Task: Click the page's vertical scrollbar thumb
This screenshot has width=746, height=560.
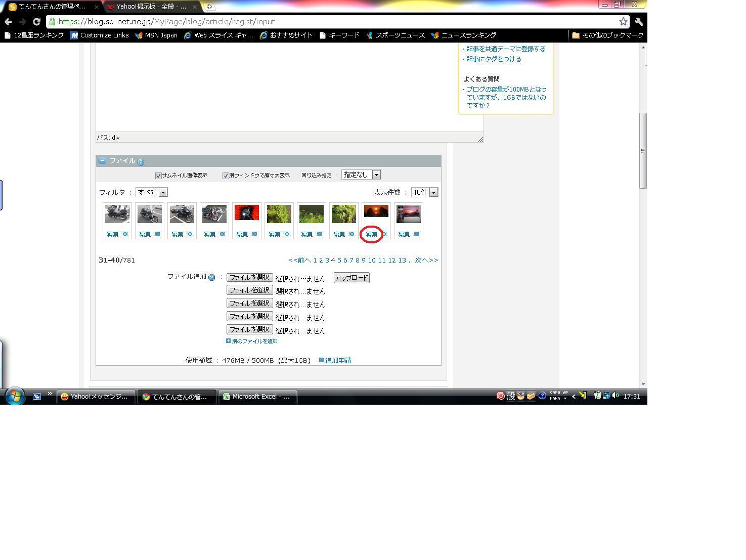Action: tap(643, 151)
